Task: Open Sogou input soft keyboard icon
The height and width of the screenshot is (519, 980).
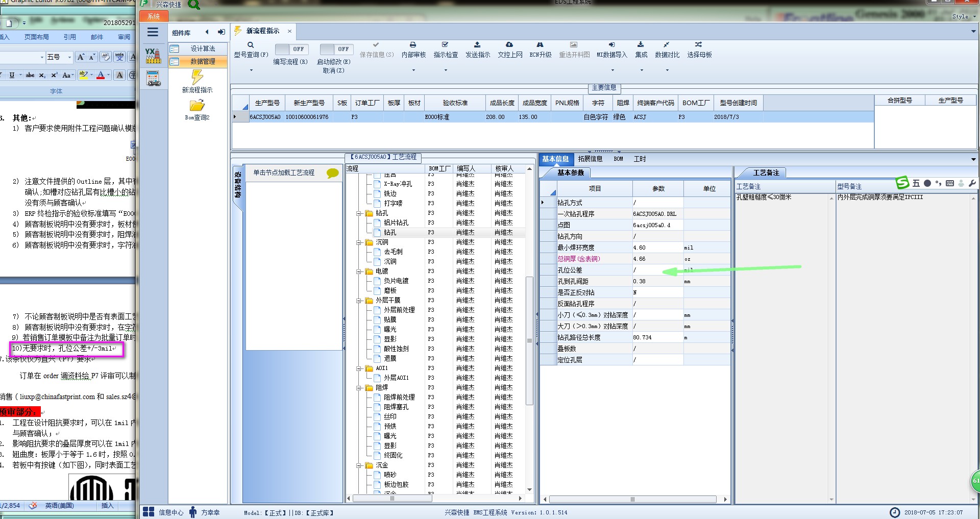Action: (x=949, y=183)
